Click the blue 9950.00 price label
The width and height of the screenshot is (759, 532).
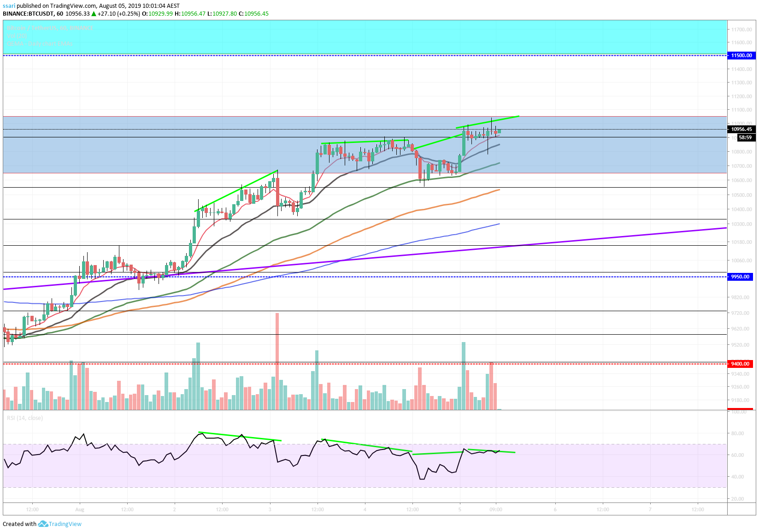pyautogui.click(x=741, y=277)
